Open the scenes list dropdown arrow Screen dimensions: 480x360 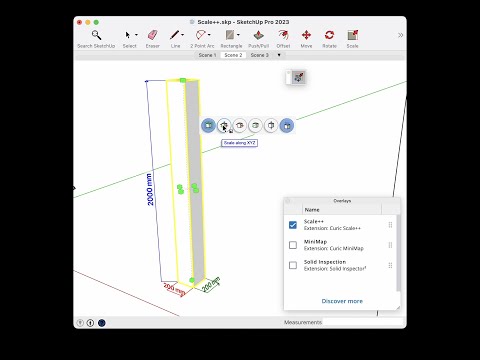pos(279,55)
